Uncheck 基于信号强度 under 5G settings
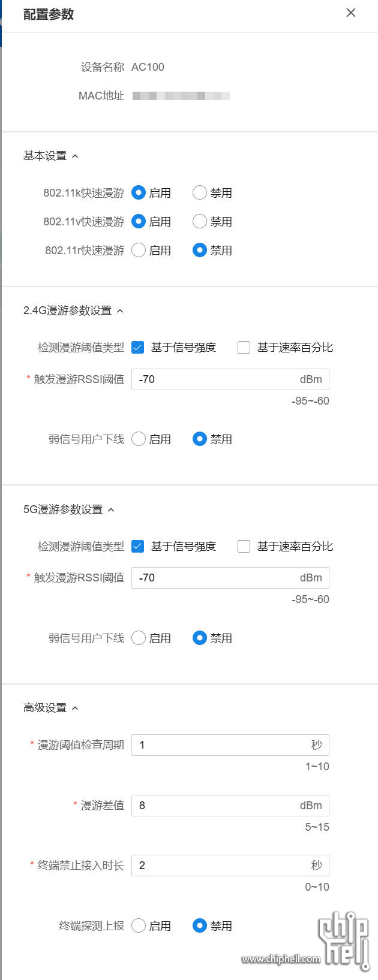378x980 pixels. tap(138, 547)
